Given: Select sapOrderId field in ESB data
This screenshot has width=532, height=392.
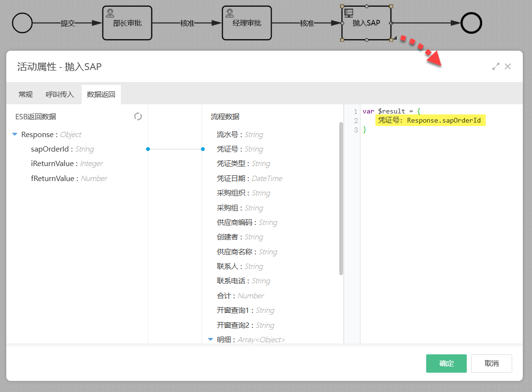Looking at the screenshot, I should pyautogui.click(x=50, y=149).
